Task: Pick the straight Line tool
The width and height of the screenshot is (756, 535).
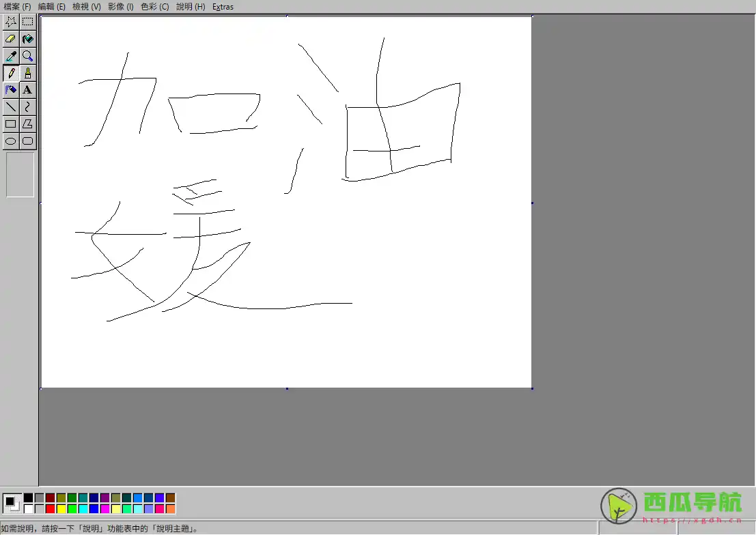Action: 11,107
